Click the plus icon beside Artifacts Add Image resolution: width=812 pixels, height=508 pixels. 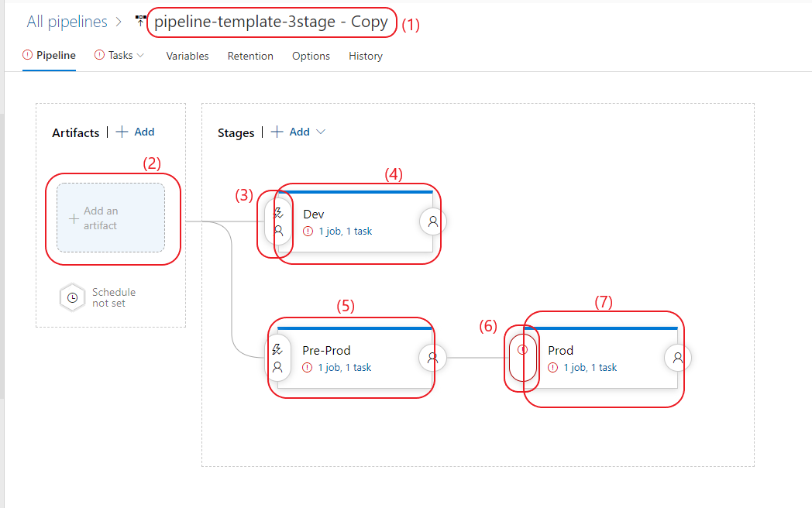122,132
